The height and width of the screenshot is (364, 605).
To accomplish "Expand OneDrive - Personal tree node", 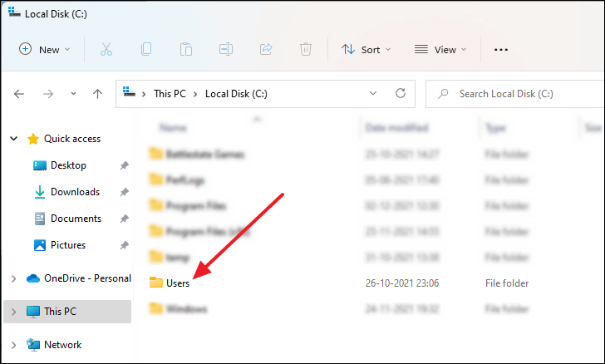I will 14,278.
